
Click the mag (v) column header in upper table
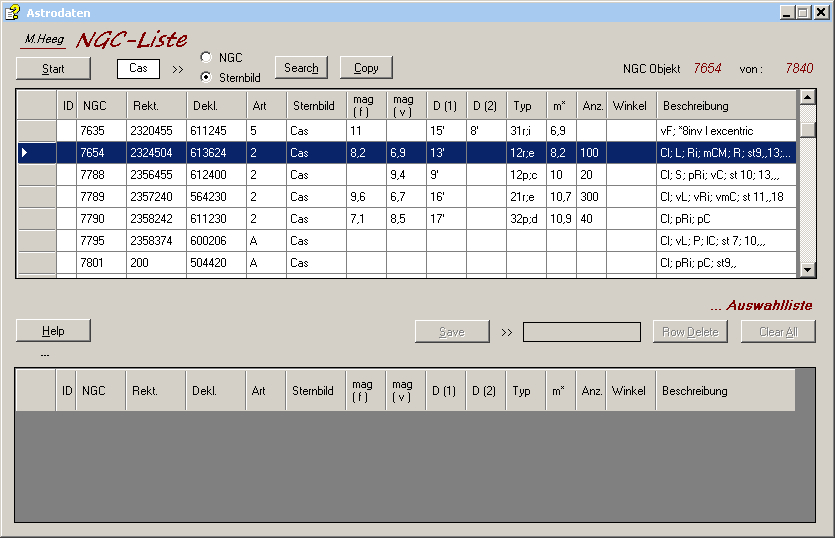(406, 105)
